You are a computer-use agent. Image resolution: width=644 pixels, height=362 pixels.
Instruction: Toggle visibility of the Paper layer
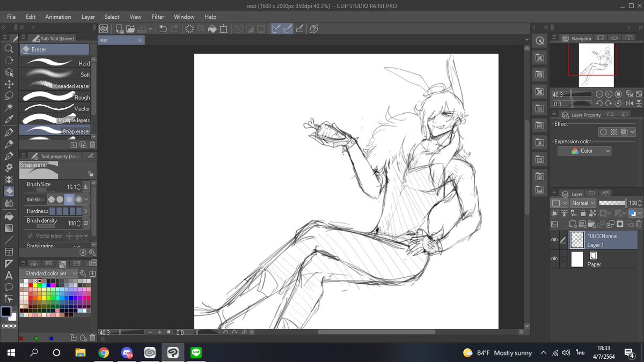[x=554, y=260]
